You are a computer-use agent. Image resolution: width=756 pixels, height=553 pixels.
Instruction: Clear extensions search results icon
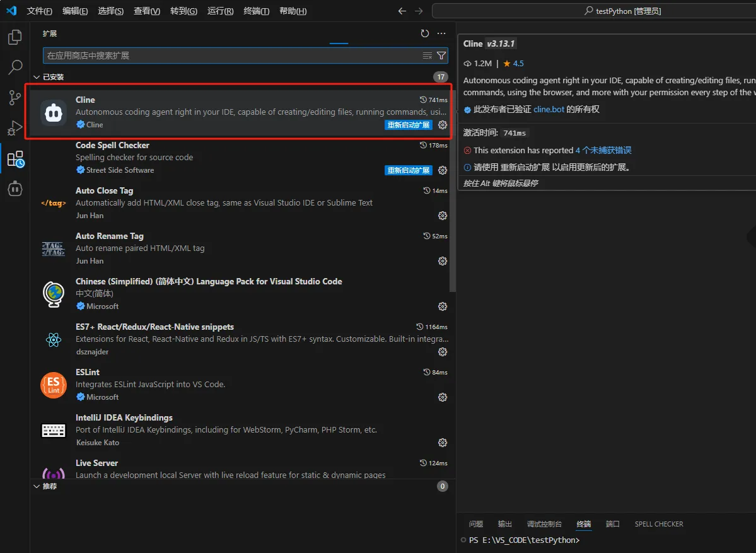427,55
